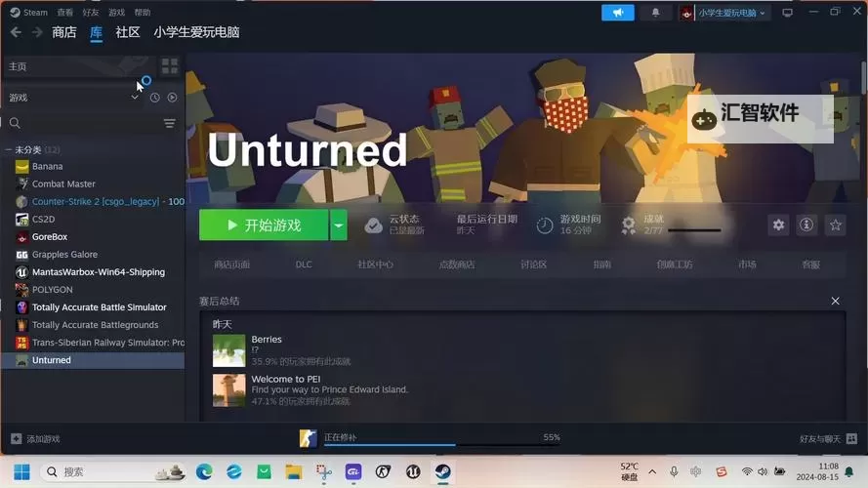Select CS2D in the game list
This screenshot has height=488, width=868.
tap(43, 219)
